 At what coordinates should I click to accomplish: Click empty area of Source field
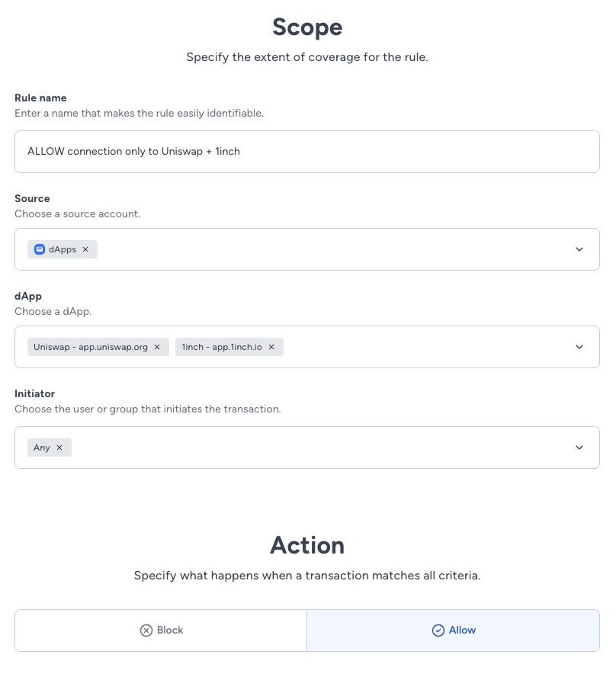[332, 249]
